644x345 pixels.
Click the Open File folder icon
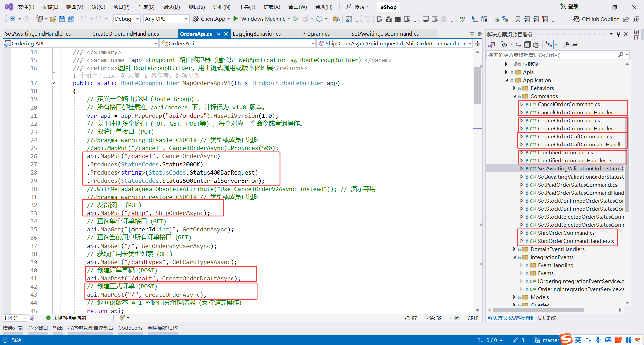53,19
